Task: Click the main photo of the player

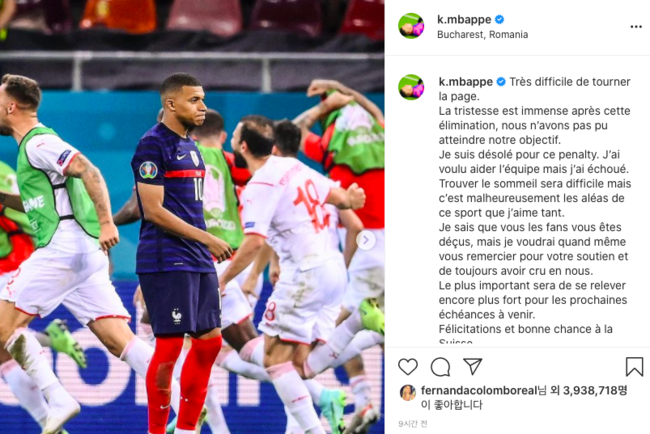Action: point(192,217)
